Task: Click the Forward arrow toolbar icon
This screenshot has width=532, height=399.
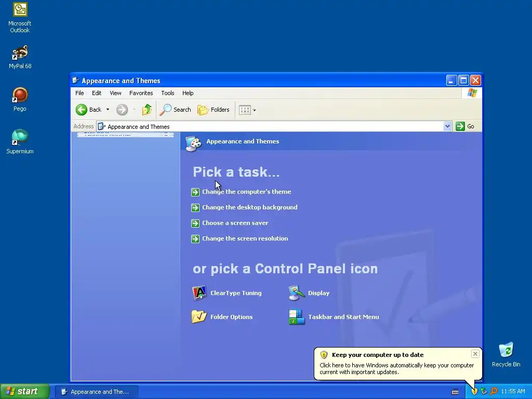Action: pos(122,110)
